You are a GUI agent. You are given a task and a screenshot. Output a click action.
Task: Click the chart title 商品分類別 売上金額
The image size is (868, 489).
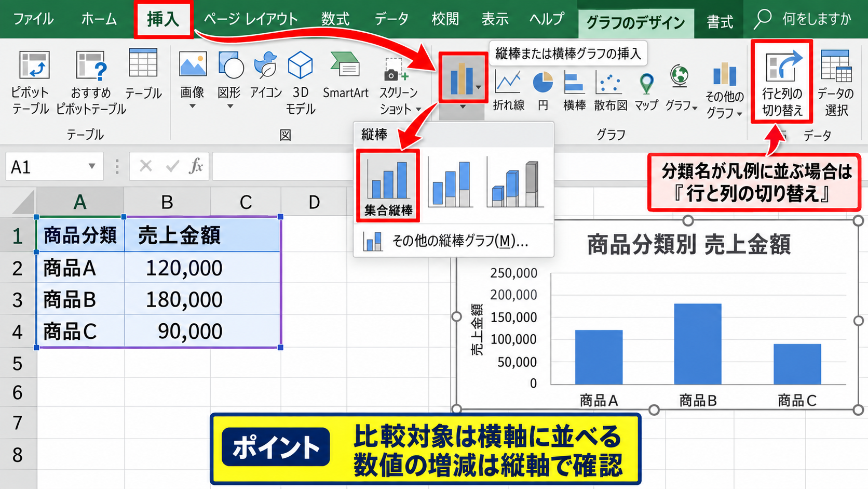pos(689,244)
